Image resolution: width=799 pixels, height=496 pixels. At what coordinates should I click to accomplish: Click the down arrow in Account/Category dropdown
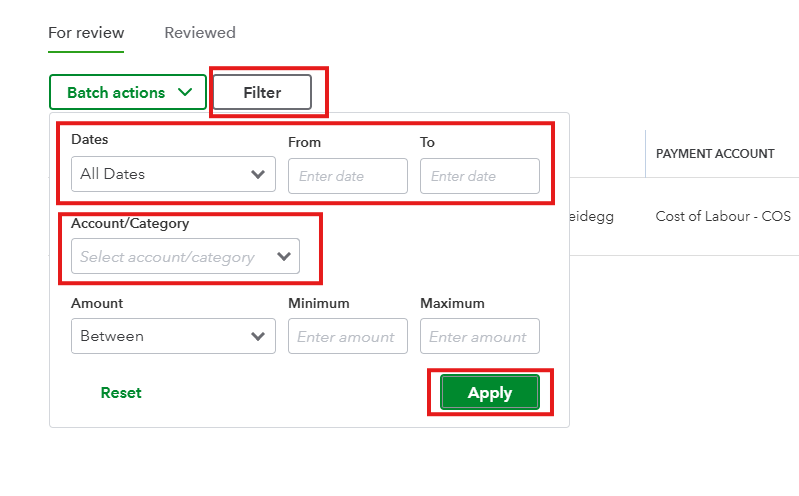coord(283,257)
